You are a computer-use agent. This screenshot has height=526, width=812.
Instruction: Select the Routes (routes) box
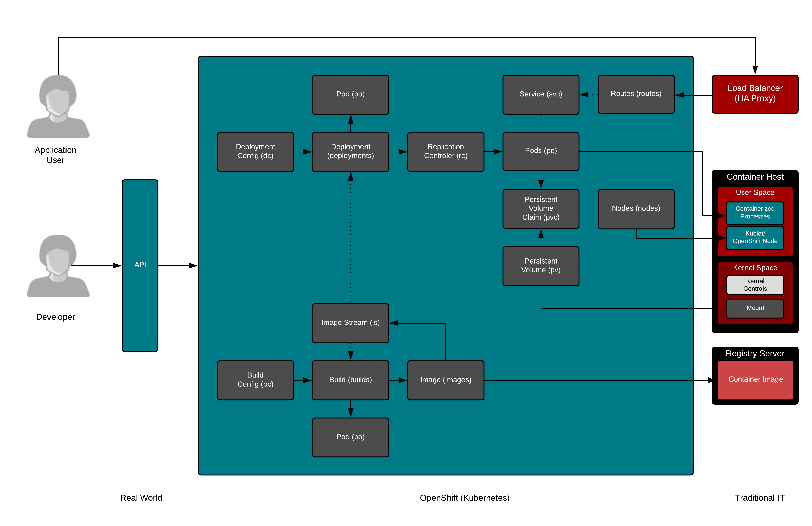point(636,94)
